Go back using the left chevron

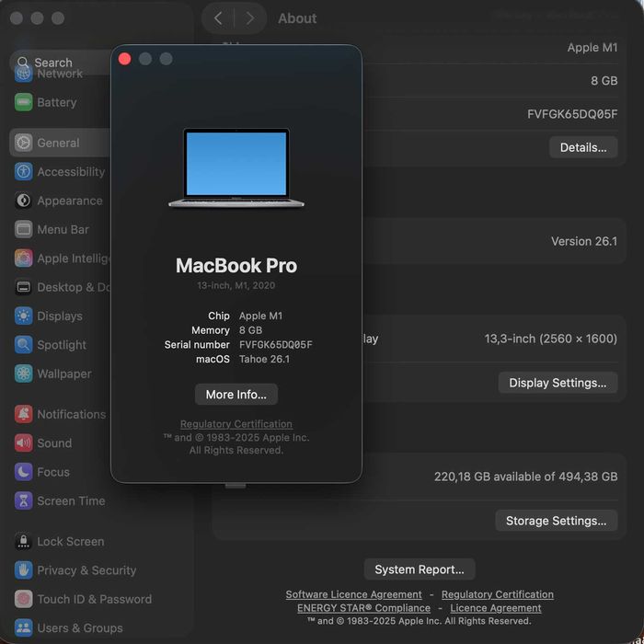[218, 18]
